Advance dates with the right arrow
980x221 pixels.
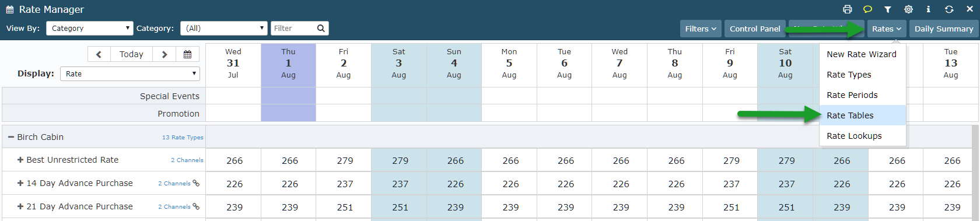[x=164, y=54]
